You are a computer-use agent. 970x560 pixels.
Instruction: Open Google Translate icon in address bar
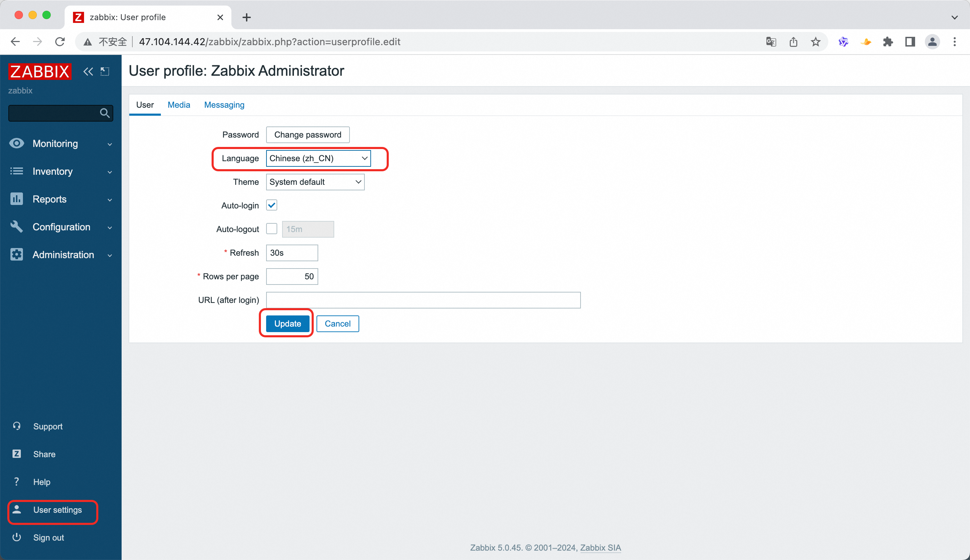pos(771,42)
